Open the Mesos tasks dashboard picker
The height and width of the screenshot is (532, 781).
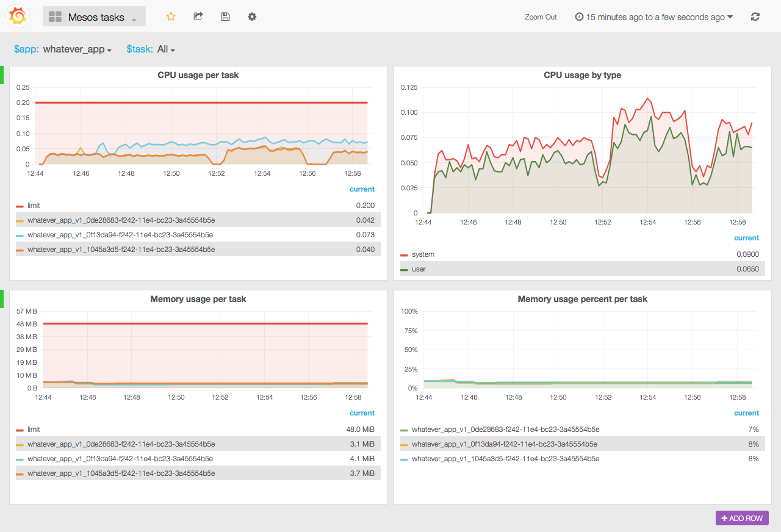[94, 16]
